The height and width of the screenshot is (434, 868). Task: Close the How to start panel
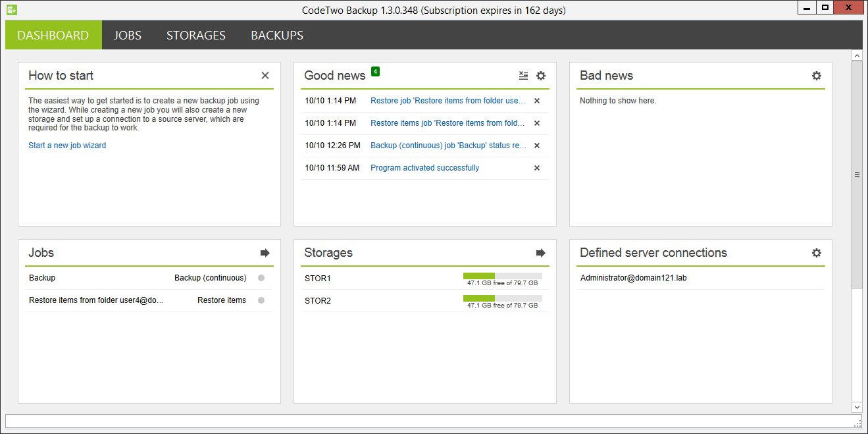pos(265,76)
